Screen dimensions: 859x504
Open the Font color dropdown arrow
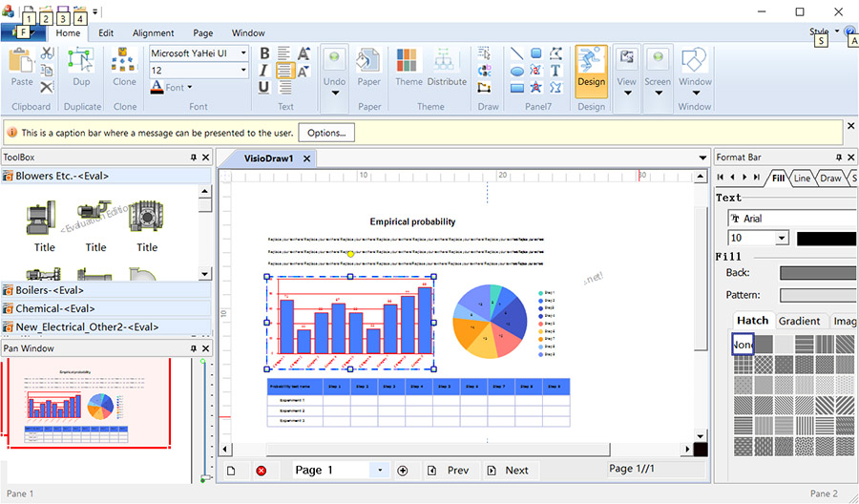pyautogui.click(x=190, y=87)
